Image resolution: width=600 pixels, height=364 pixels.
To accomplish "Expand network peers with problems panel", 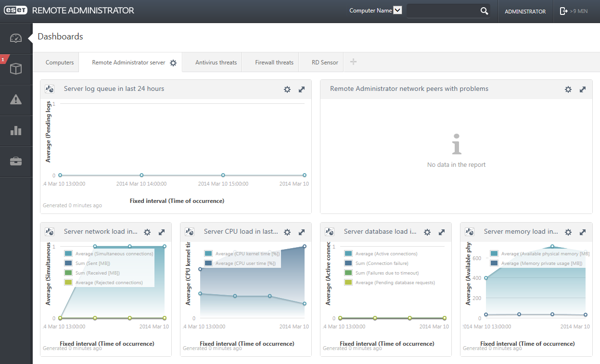I will 583,89.
